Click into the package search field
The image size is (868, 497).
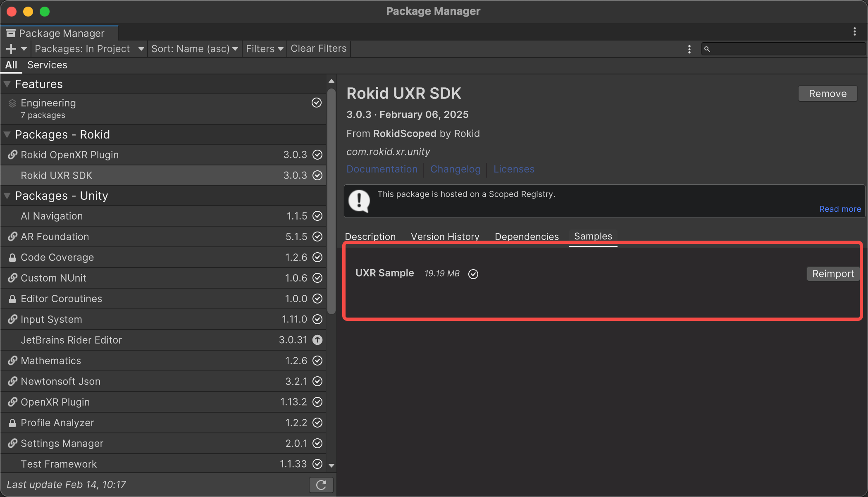pyautogui.click(x=783, y=49)
